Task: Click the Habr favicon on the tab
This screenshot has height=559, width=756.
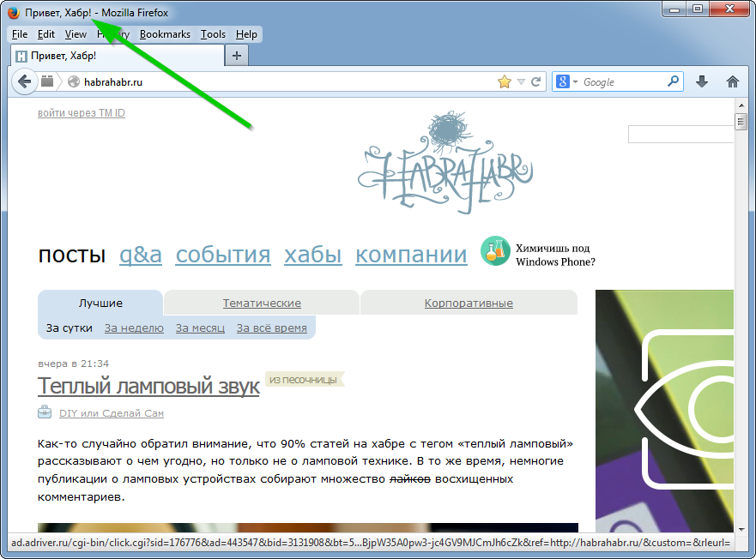Action: 21,57
